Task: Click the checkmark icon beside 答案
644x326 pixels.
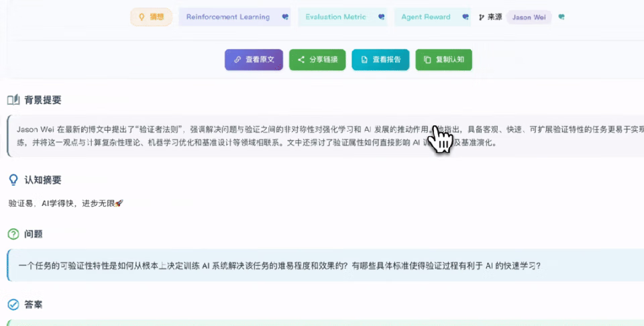Action: tap(13, 305)
